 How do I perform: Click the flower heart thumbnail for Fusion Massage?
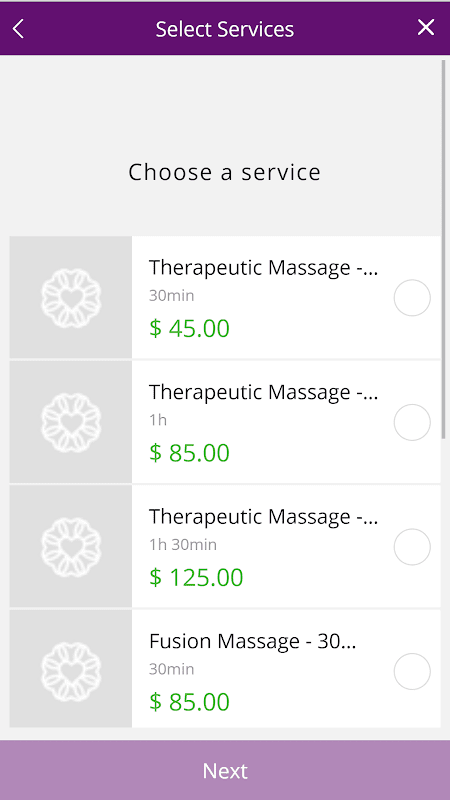71,669
